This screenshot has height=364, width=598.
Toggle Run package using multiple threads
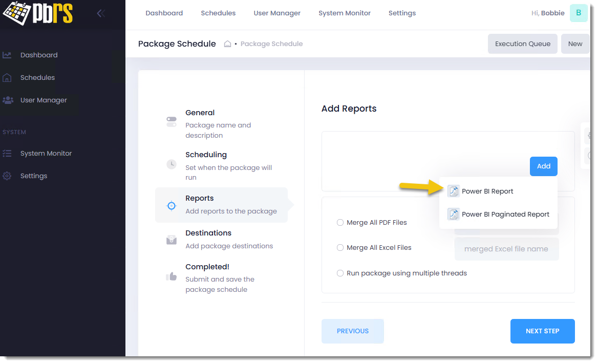[340, 273]
